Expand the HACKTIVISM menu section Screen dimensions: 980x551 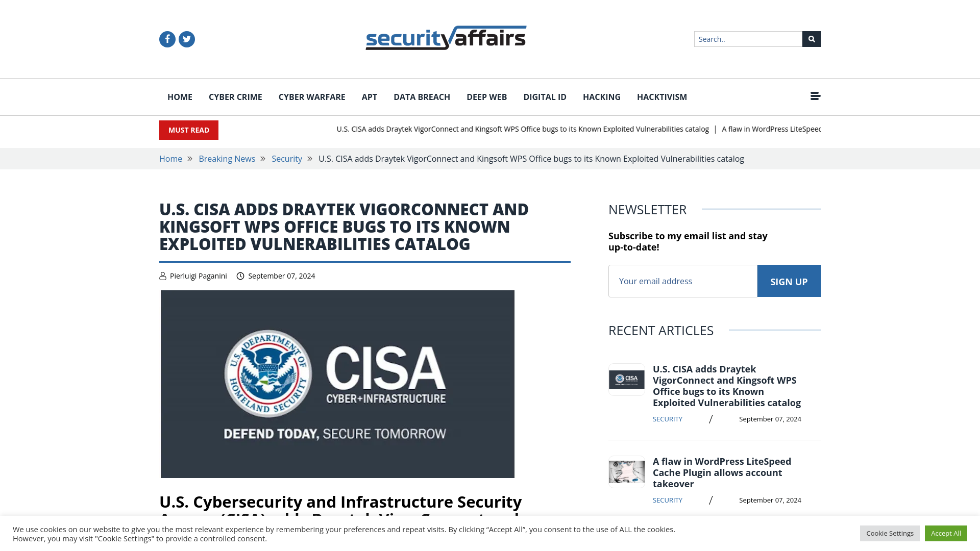[661, 96]
